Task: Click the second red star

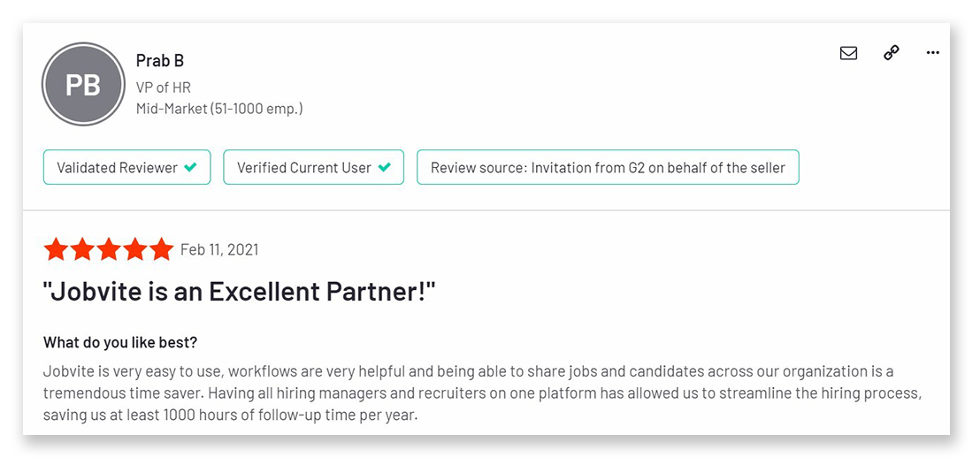Action: click(82, 249)
